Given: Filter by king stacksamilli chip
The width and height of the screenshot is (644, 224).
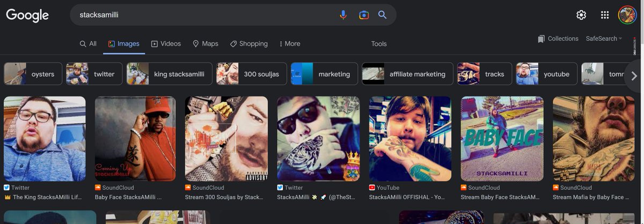Looking at the screenshot, I should pos(170,74).
